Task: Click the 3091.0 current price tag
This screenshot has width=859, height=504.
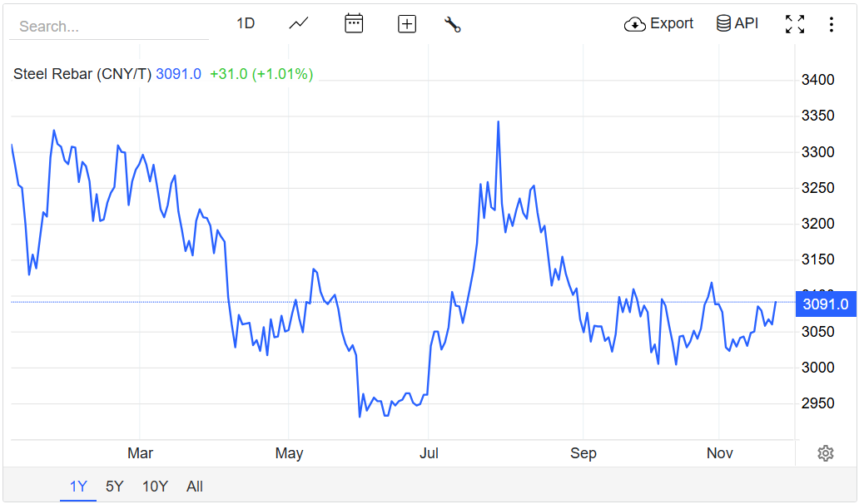Action: 825,304
